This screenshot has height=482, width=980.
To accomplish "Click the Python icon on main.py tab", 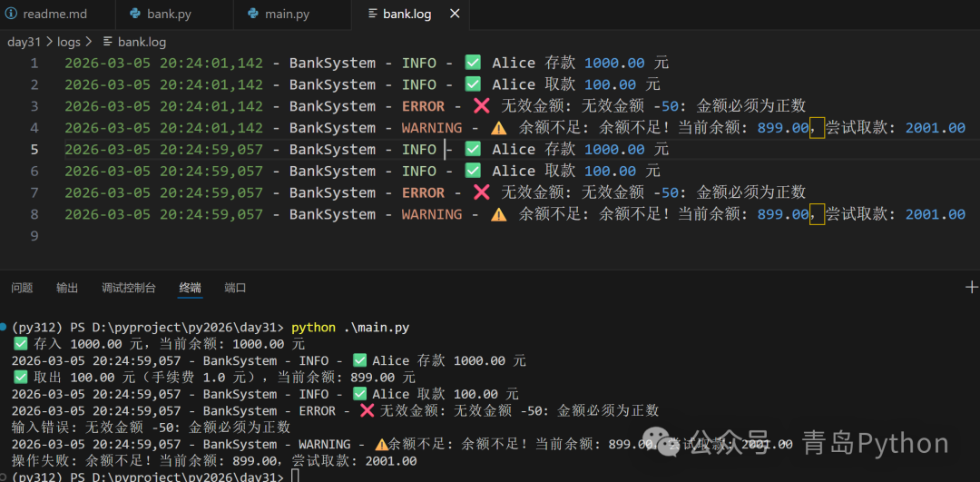I will [x=252, y=15].
